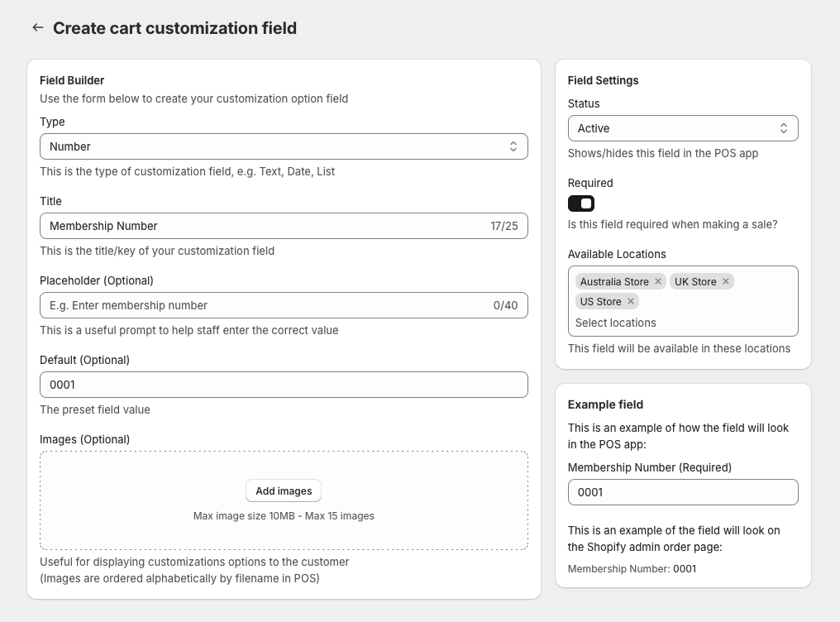840x622 pixels.
Task: Remove the UK Store location tag
Action: click(x=726, y=281)
